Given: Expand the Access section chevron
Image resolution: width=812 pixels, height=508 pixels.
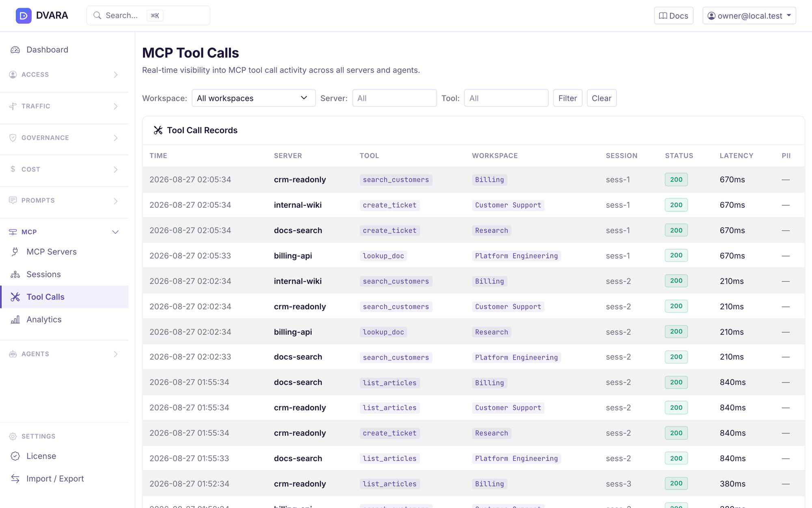Looking at the screenshot, I should point(116,75).
